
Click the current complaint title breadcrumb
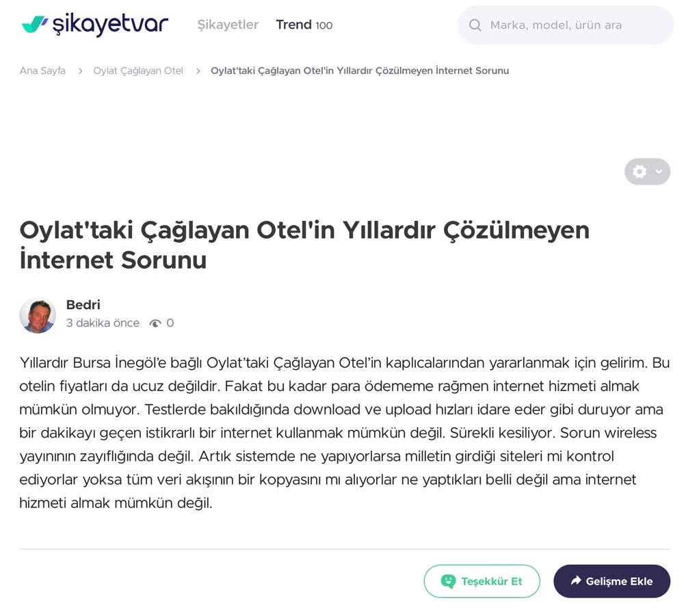[360, 70]
